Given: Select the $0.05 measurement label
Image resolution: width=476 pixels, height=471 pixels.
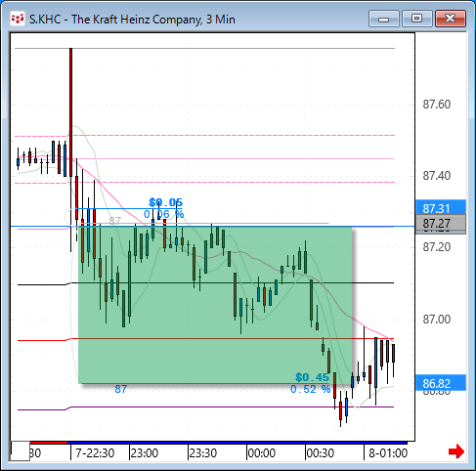Looking at the screenshot, I should click(x=165, y=202).
